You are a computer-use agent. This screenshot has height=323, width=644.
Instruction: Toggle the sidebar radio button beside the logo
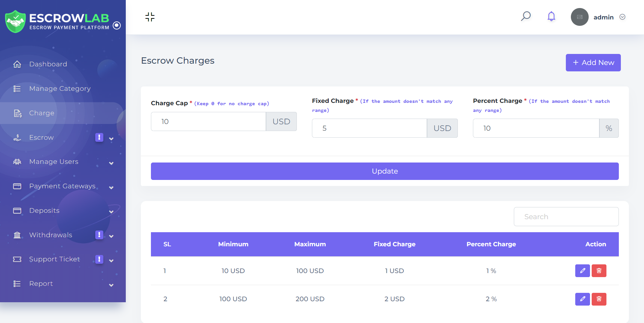coord(117,25)
